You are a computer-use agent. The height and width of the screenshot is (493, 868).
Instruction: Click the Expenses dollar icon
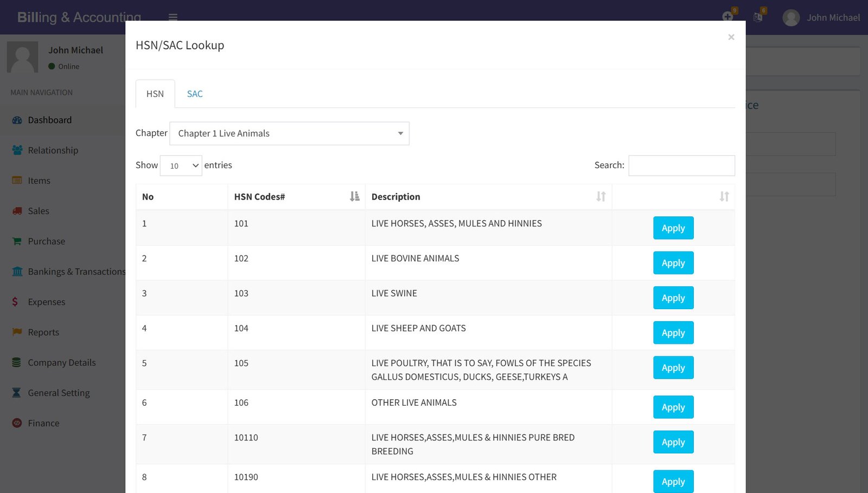click(x=15, y=302)
